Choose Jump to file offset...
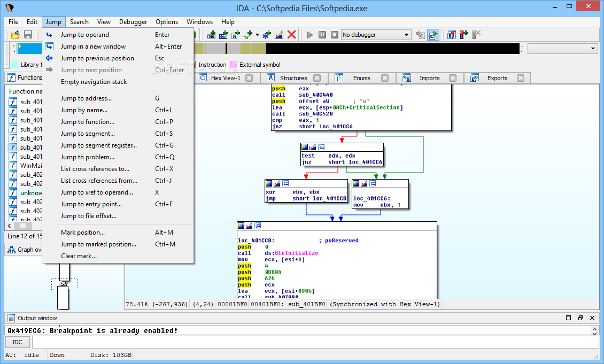 point(118,216)
